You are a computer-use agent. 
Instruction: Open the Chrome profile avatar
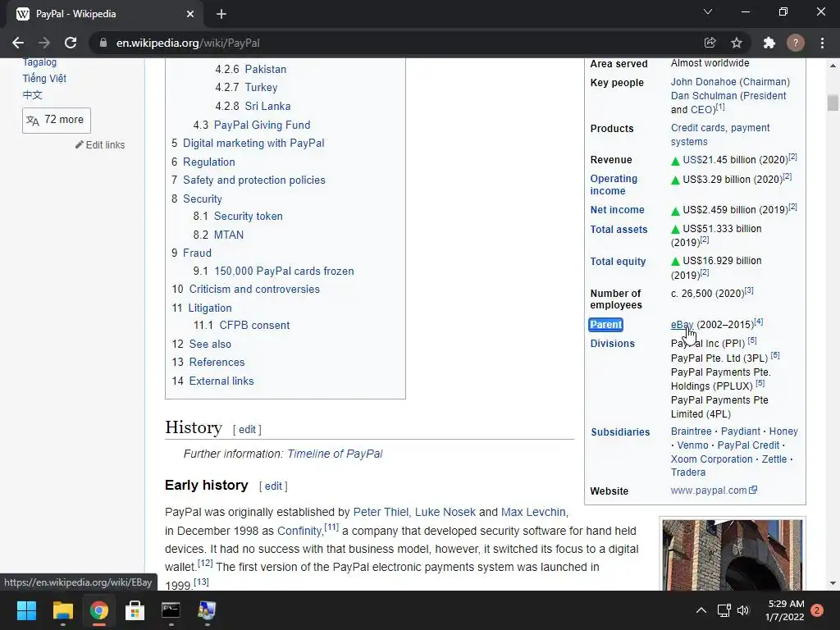point(796,43)
